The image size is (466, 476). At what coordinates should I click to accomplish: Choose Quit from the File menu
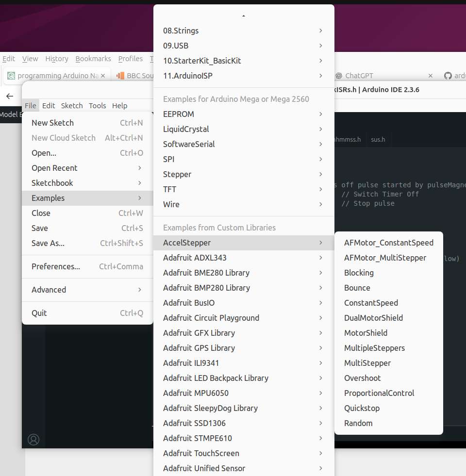(x=87, y=313)
